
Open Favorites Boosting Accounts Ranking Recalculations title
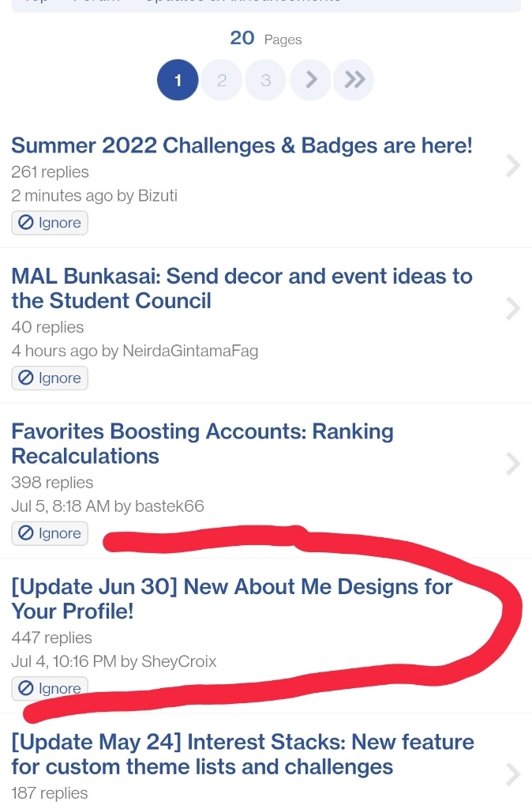coord(202,443)
